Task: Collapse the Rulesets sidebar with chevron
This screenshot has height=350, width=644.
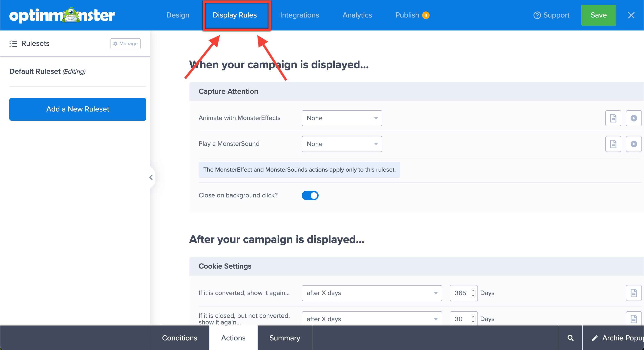Action: click(151, 177)
